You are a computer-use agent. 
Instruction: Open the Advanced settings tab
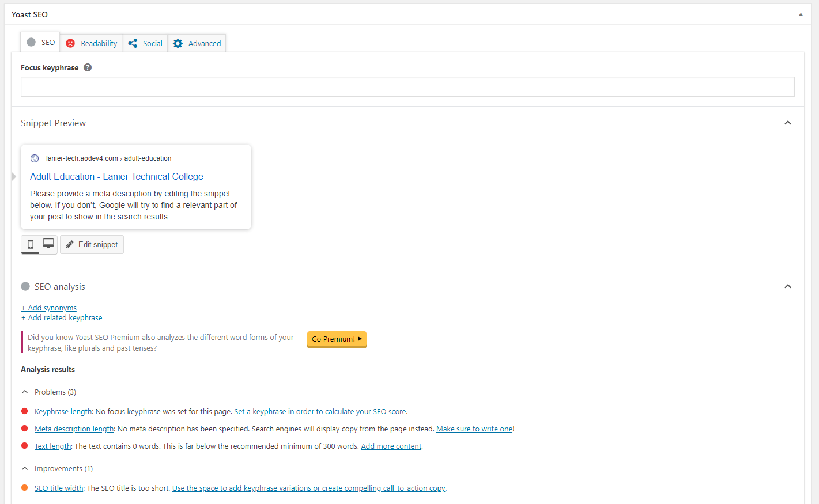click(x=197, y=43)
